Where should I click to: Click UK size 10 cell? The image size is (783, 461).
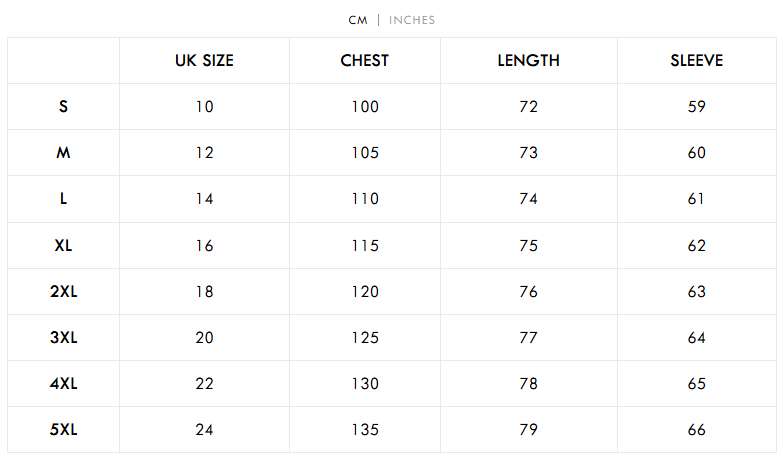204,107
